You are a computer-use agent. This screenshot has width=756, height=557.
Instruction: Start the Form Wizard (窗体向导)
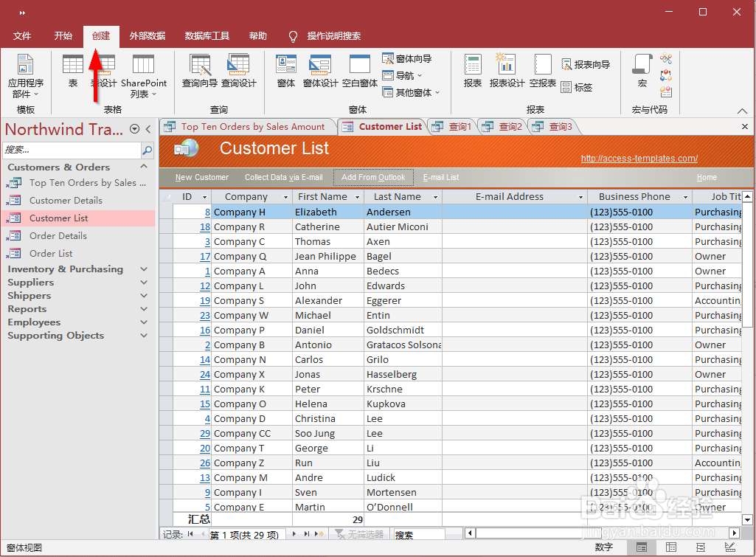point(406,59)
